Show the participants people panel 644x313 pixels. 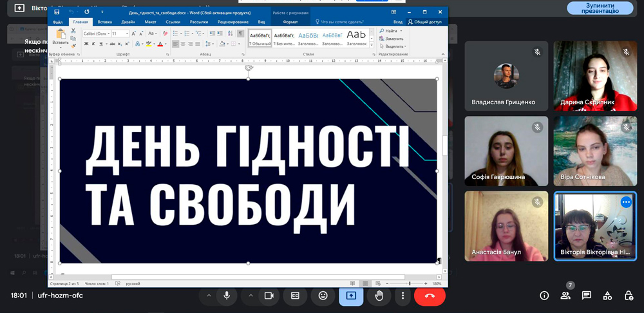pyautogui.click(x=565, y=296)
